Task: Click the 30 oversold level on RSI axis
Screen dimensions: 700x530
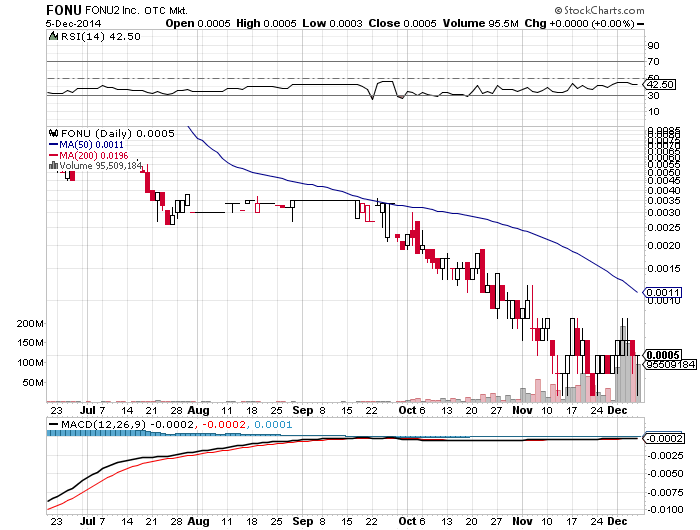Action: point(654,95)
